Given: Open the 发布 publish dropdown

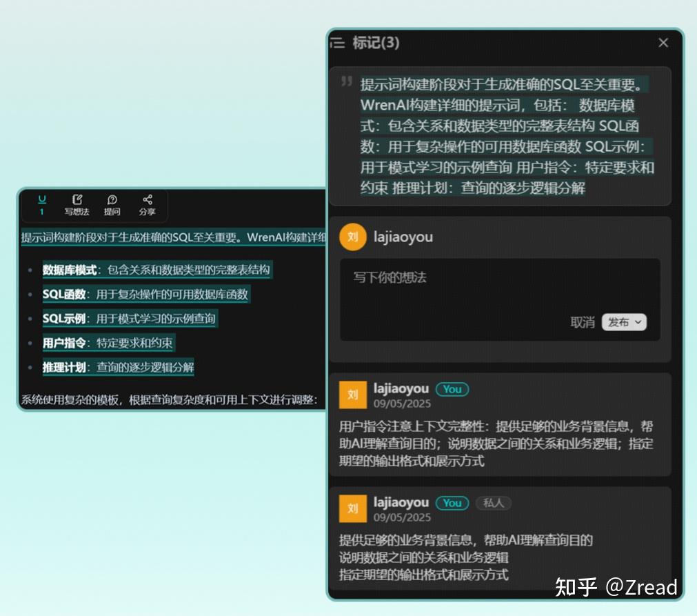Looking at the screenshot, I should click(x=624, y=322).
